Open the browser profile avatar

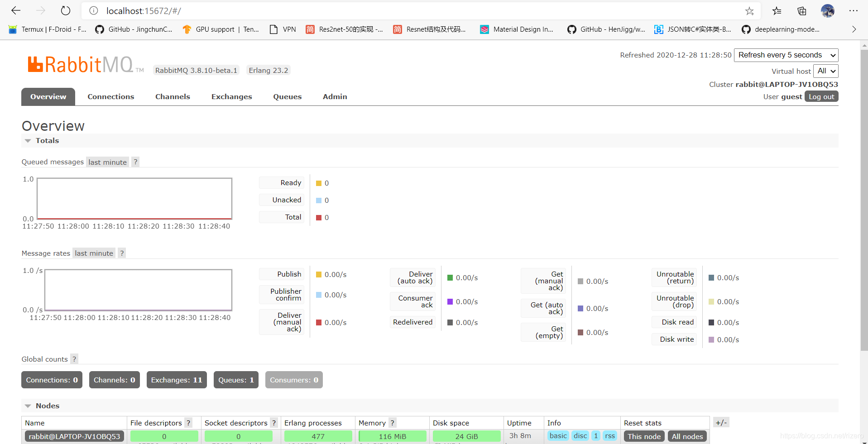pyautogui.click(x=828, y=11)
